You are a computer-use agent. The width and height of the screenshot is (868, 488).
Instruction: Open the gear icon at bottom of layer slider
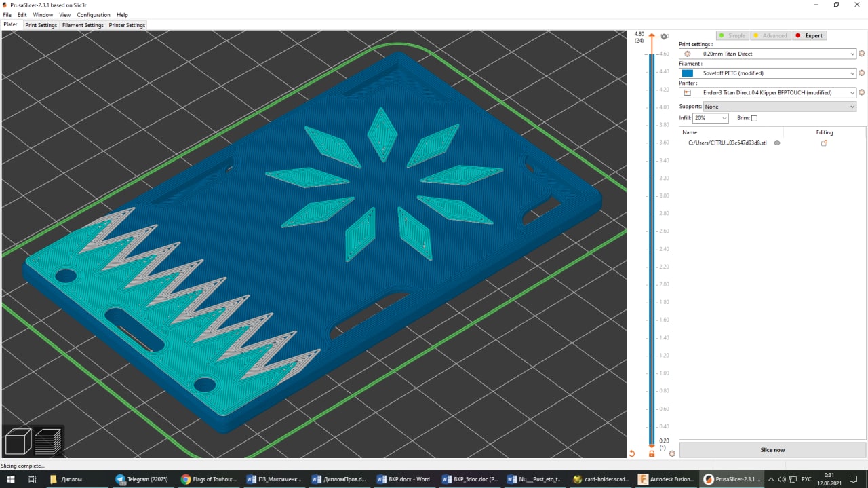[x=672, y=453]
